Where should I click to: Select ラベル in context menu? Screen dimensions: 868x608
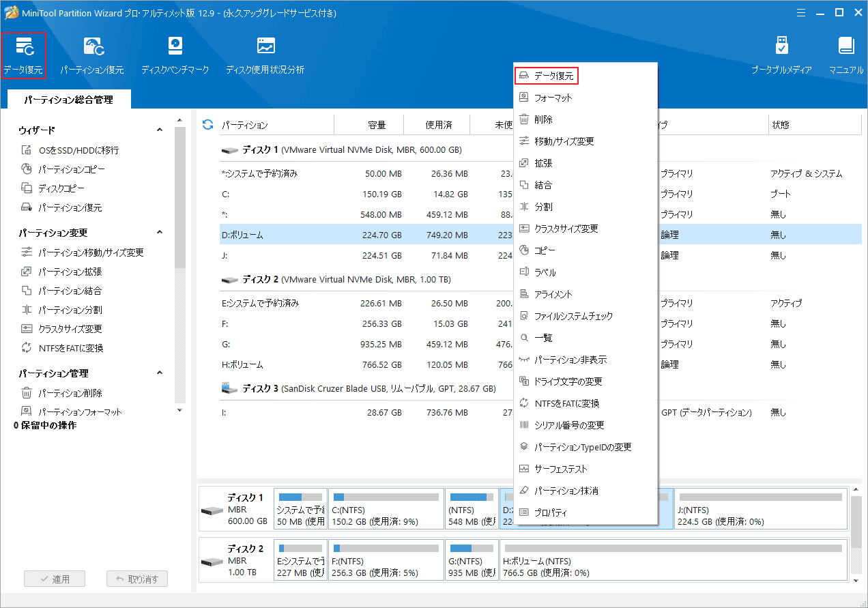pyautogui.click(x=585, y=272)
